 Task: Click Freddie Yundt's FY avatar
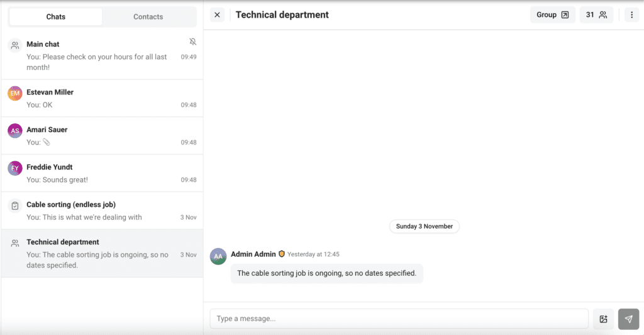pyautogui.click(x=15, y=169)
